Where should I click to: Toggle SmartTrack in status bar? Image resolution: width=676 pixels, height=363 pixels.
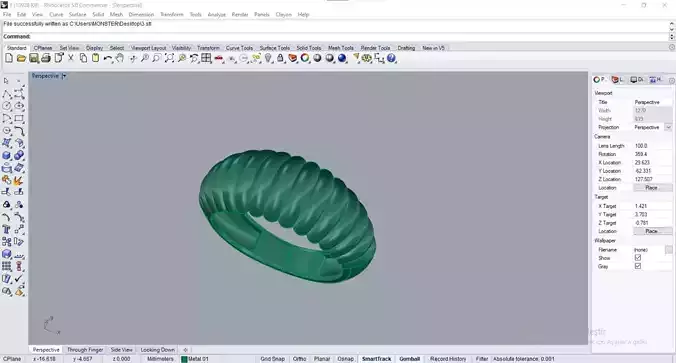(376, 359)
